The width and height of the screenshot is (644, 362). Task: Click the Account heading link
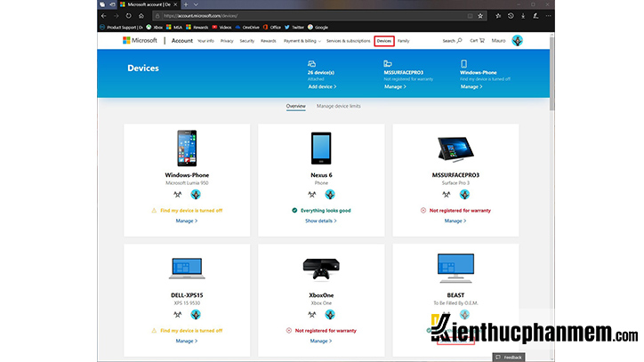point(182,41)
